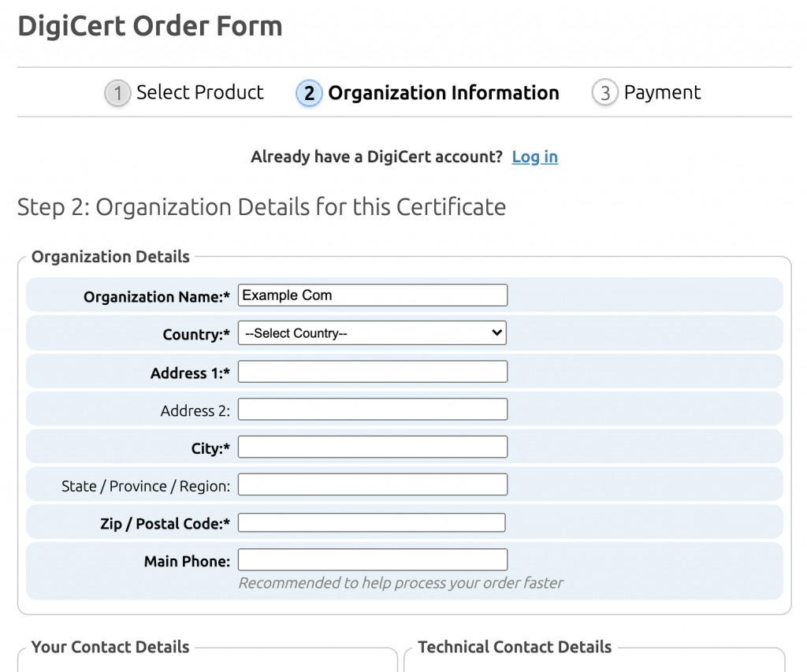Click the Address 1 label
The width and height of the screenshot is (807, 672).
(x=190, y=373)
